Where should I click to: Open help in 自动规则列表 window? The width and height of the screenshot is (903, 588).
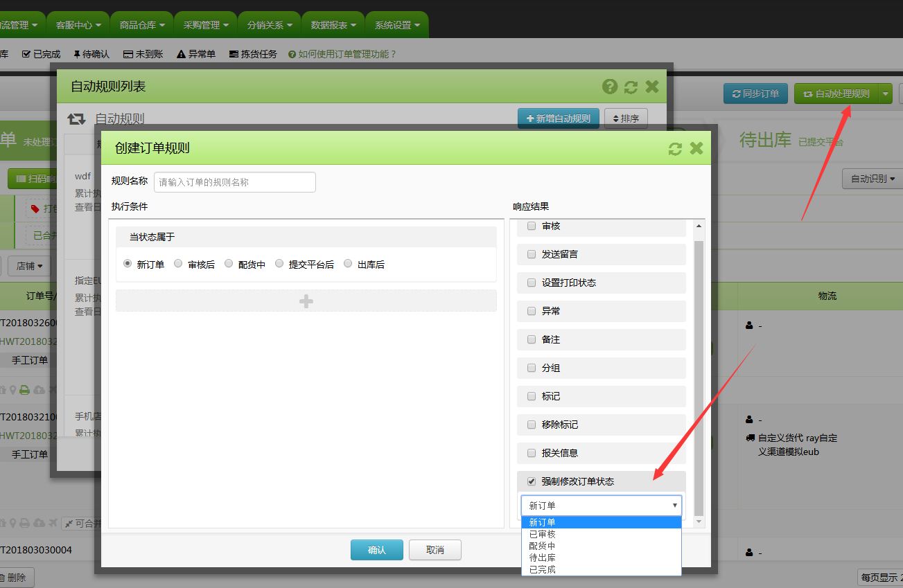coord(610,87)
